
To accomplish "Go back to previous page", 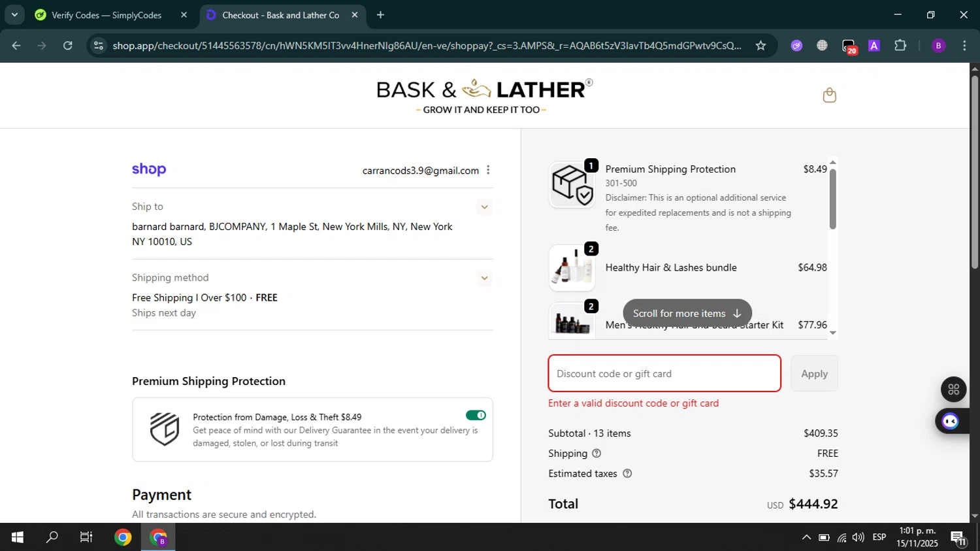I will pyautogui.click(x=16, y=45).
